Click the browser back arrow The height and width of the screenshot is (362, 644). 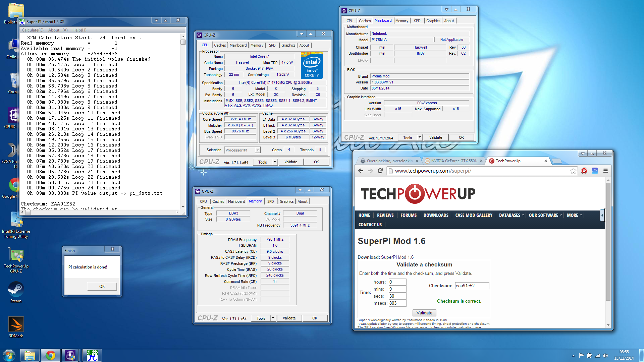[361, 171]
